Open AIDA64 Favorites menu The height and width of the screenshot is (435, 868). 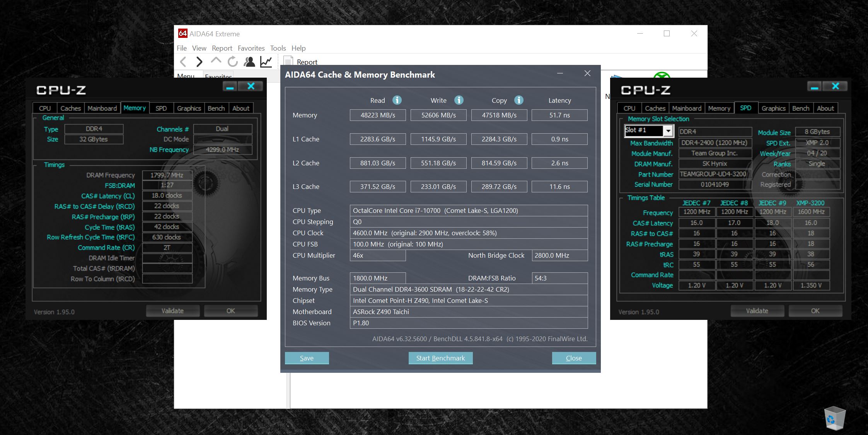(x=251, y=48)
